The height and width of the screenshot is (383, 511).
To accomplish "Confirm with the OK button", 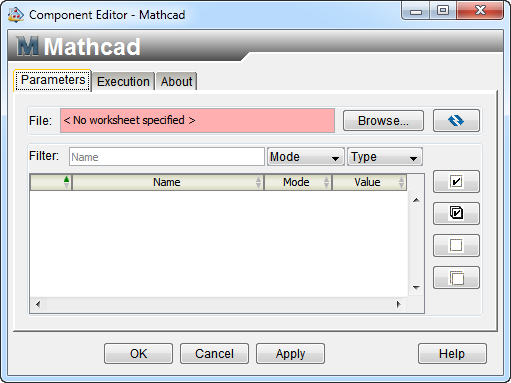I will click(138, 354).
